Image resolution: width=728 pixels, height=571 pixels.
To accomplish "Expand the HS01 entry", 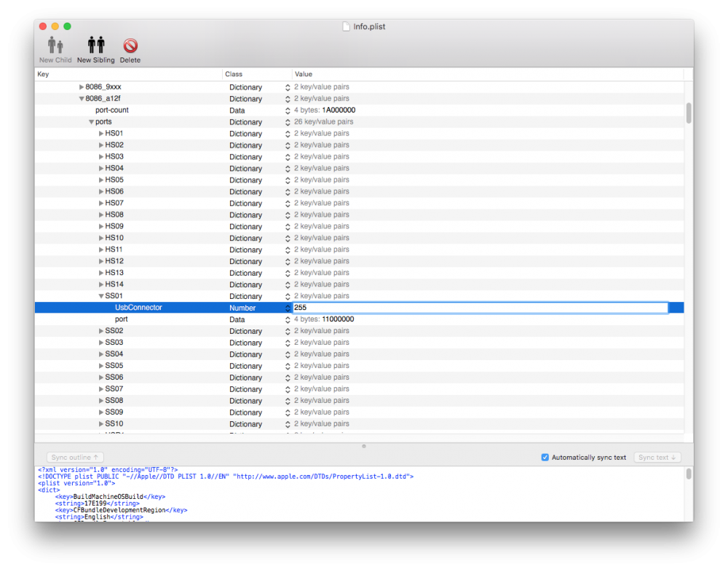I will click(100, 134).
